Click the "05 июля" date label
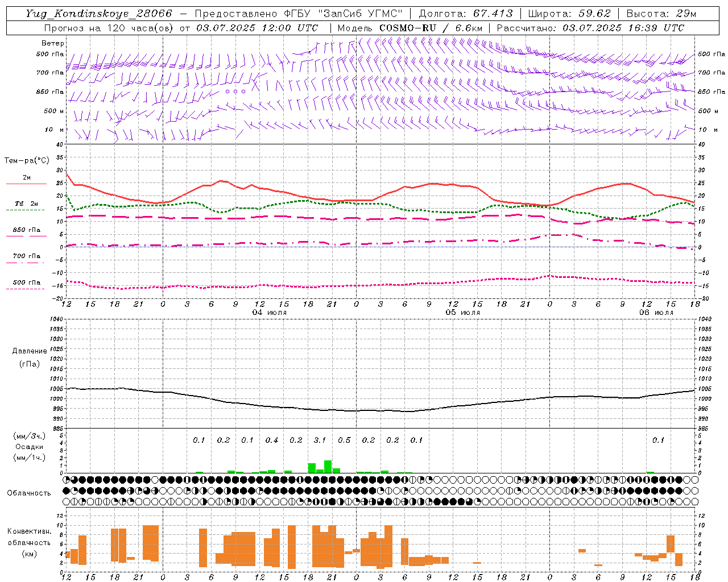This screenshot has height=582, width=728. tap(463, 313)
